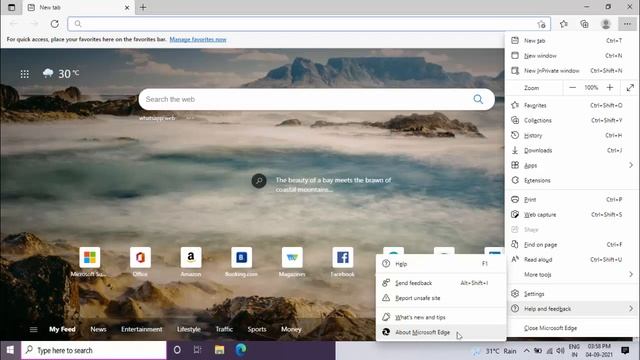Expand Help and feedback submenu

[x=572, y=309]
